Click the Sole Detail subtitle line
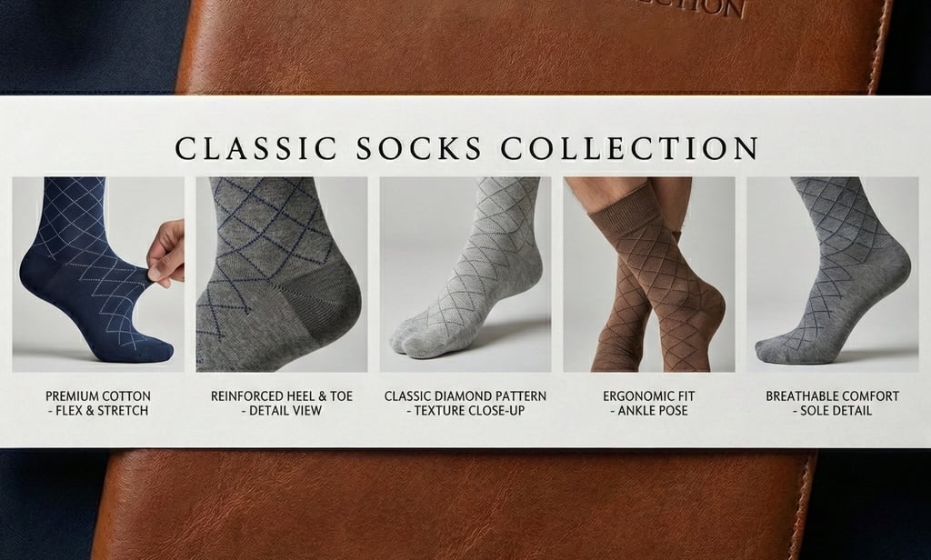931x560 pixels. (x=833, y=411)
